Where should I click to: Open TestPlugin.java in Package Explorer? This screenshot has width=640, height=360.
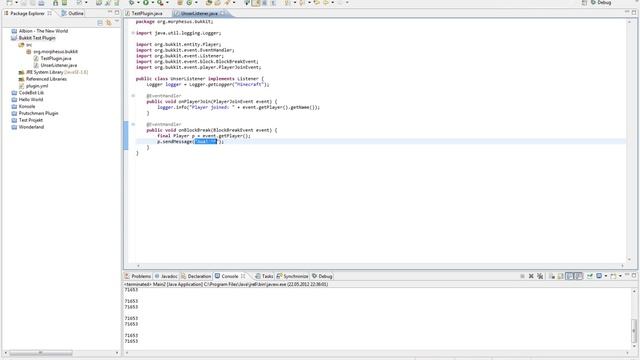[x=52, y=59]
